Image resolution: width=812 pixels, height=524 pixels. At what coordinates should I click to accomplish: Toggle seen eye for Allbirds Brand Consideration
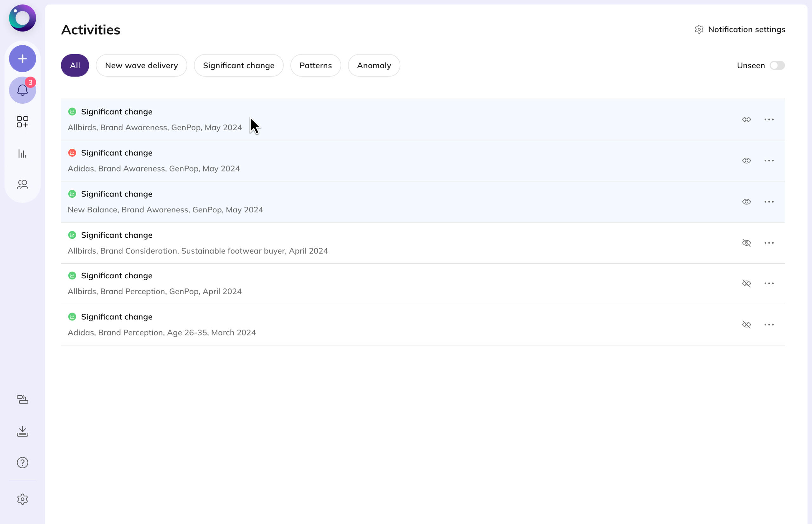coord(746,243)
